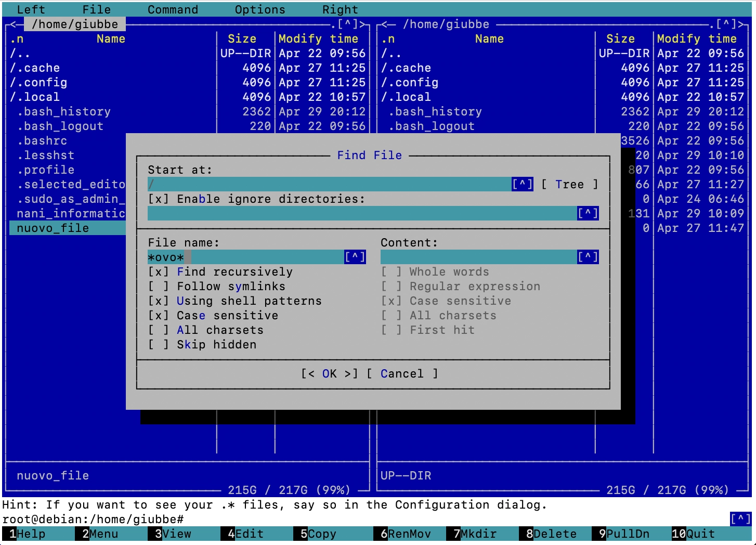Open the Command menu
The width and height of the screenshot is (756, 545).
[x=173, y=9]
